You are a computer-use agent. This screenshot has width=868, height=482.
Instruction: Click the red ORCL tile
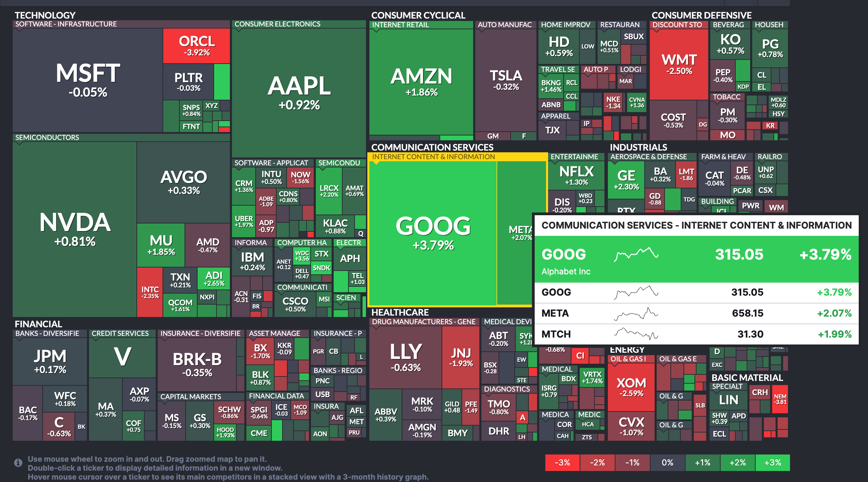click(x=197, y=46)
